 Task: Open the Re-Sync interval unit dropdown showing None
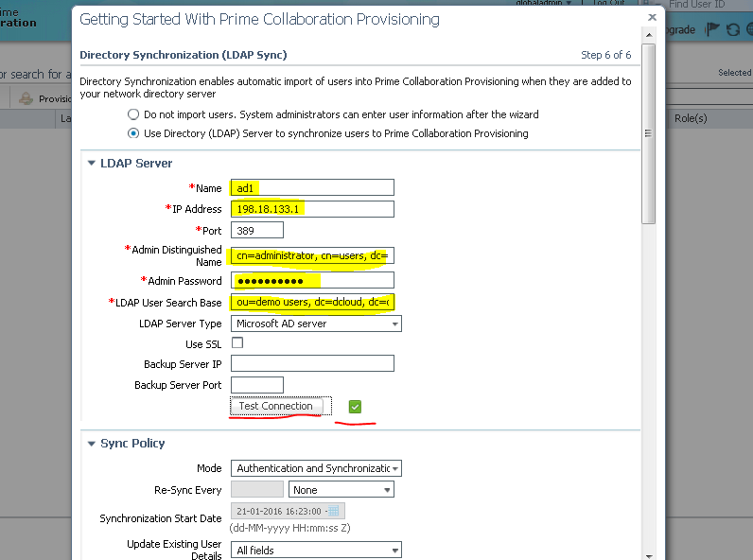click(x=341, y=490)
